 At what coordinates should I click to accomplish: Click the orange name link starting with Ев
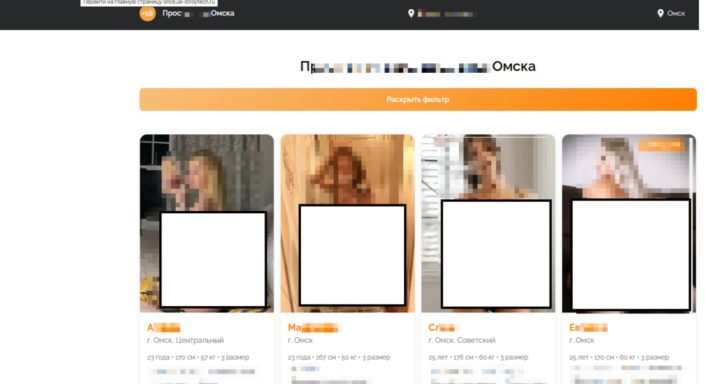tap(588, 328)
